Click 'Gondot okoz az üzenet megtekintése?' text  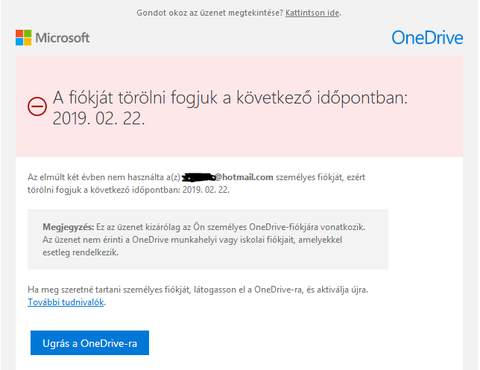[x=210, y=13]
